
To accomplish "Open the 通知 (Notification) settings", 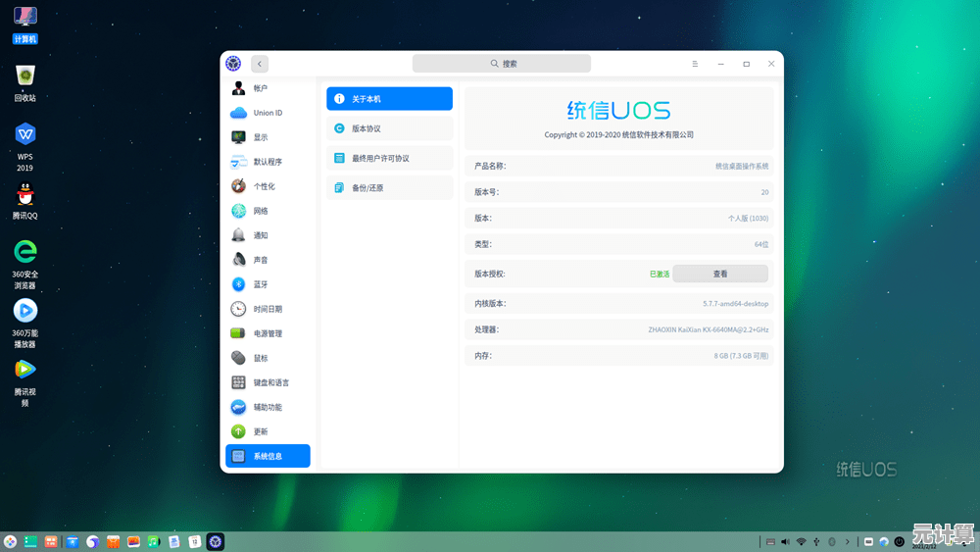I will pos(268,235).
